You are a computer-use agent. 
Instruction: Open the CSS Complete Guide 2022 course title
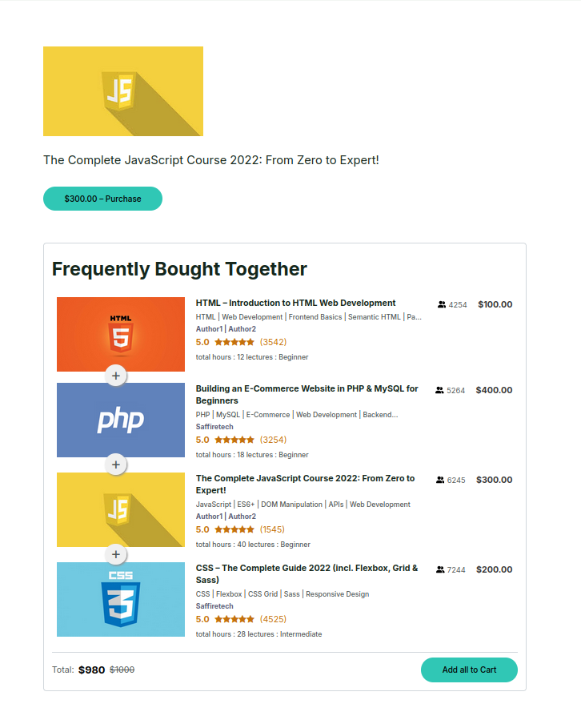tap(307, 573)
